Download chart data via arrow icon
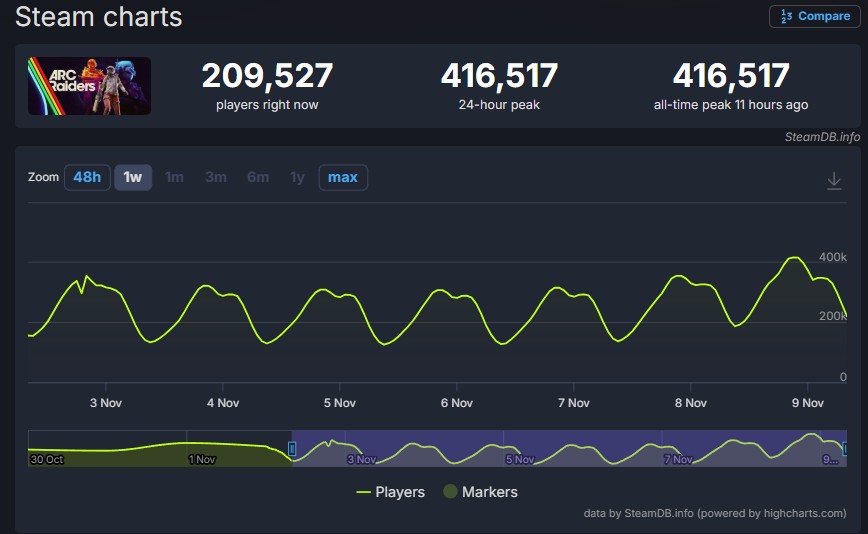 (834, 180)
